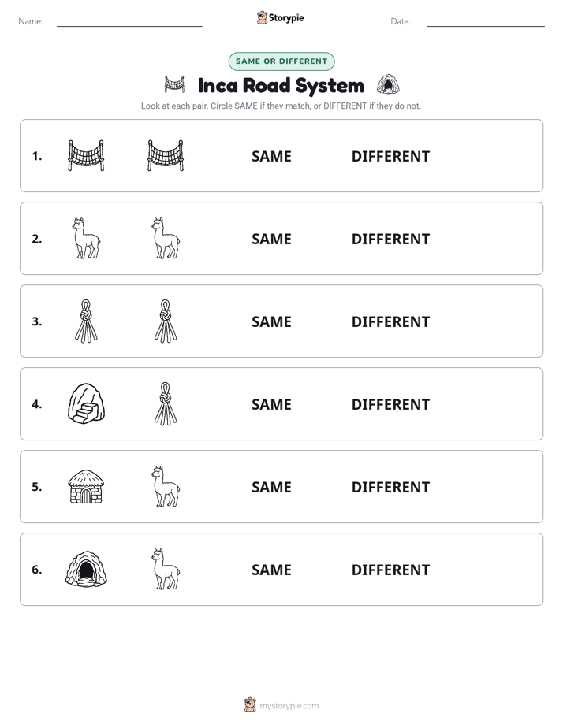Choose DIFFERENT for row 5
Viewport: 563px width, 728px height.
pyautogui.click(x=390, y=487)
